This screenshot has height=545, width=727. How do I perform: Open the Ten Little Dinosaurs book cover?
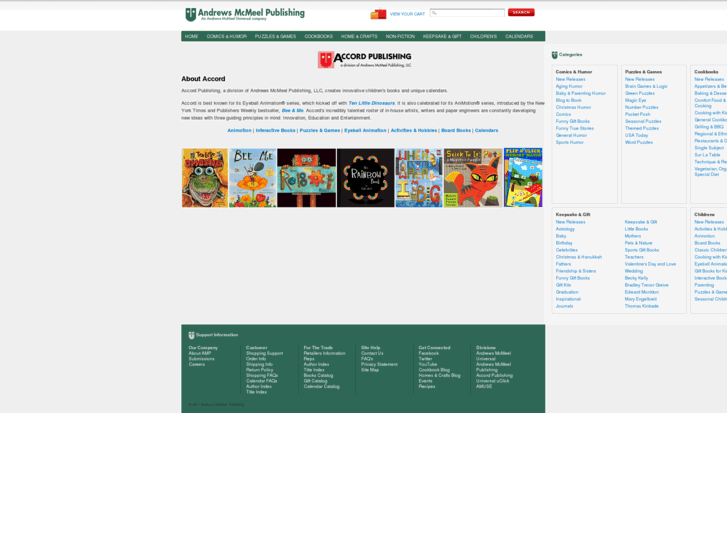(205, 178)
